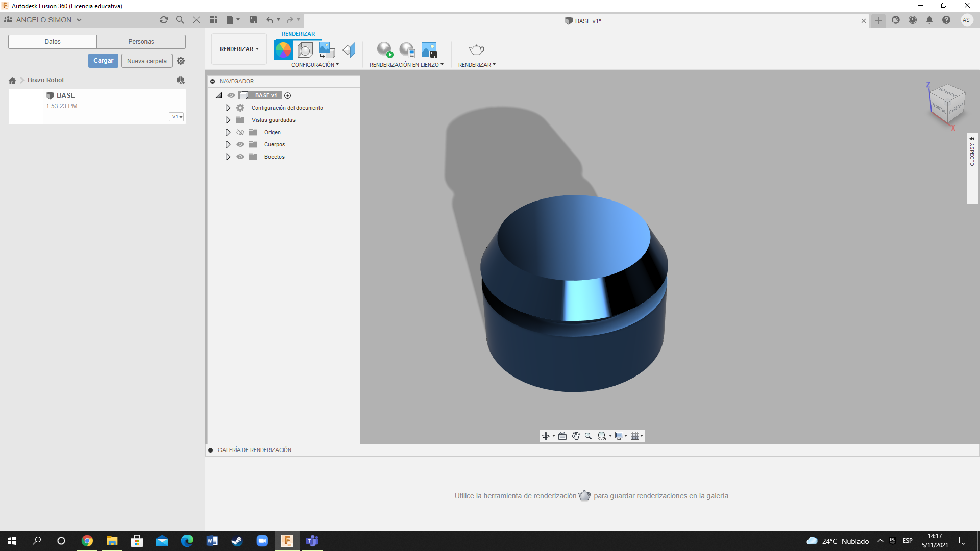
Task: Open the data panel grid icon
Action: [213, 20]
